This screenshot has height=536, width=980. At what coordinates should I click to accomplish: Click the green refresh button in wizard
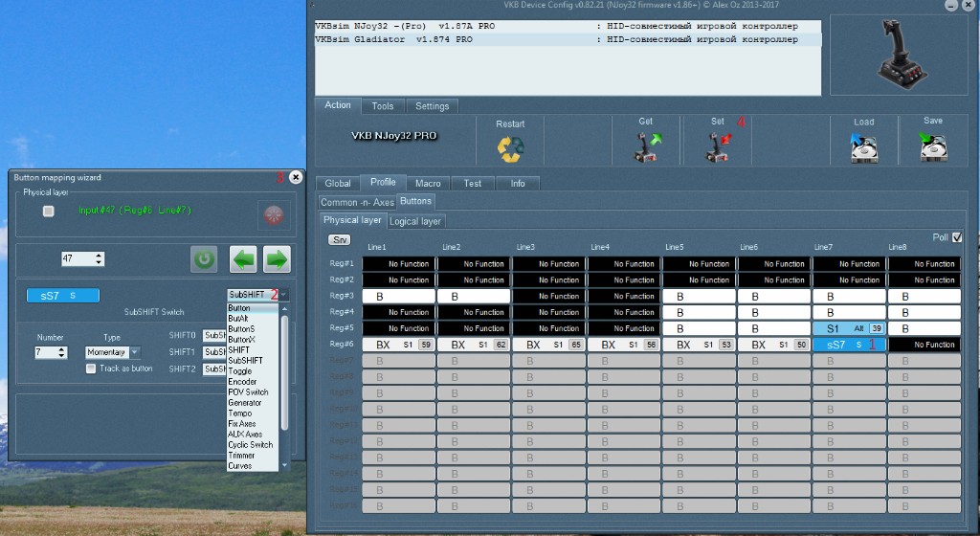pyautogui.click(x=204, y=258)
